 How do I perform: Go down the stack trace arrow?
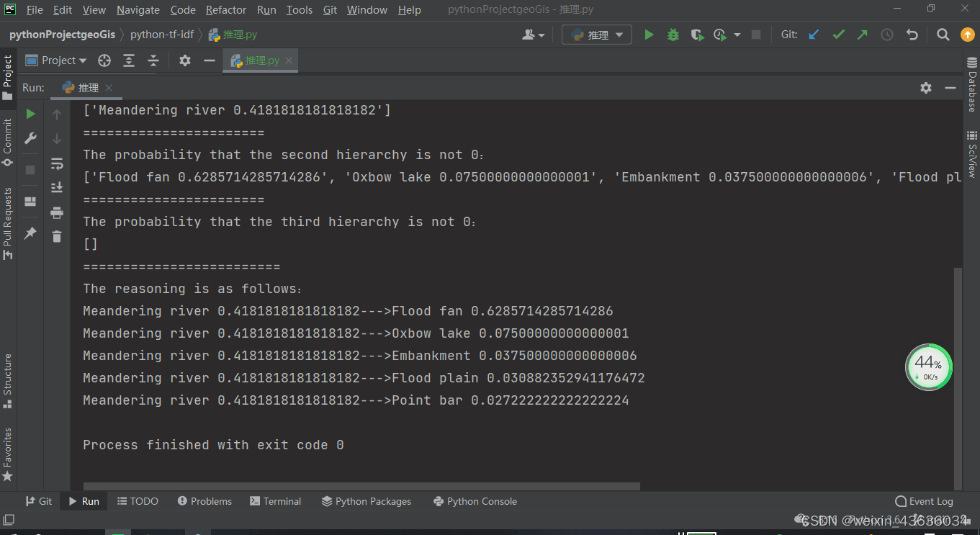tap(57, 139)
